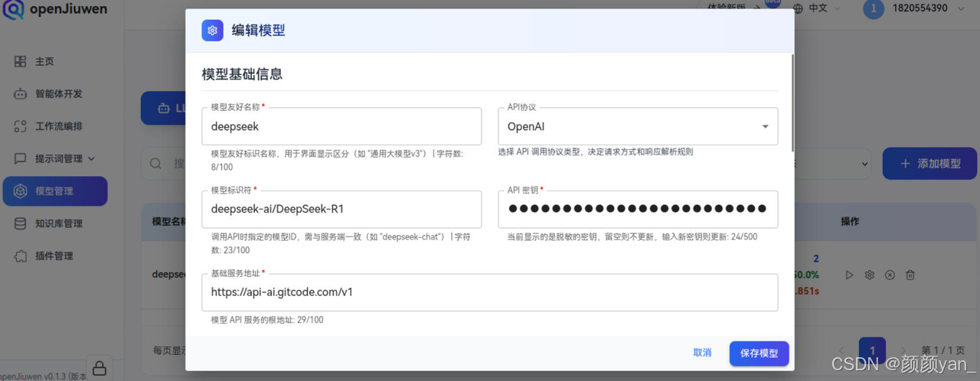The height and width of the screenshot is (381, 980).
Task: Click the 模型标识符 field with deepseek-ai/DeepSeek-R1
Action: coord(341,209)
